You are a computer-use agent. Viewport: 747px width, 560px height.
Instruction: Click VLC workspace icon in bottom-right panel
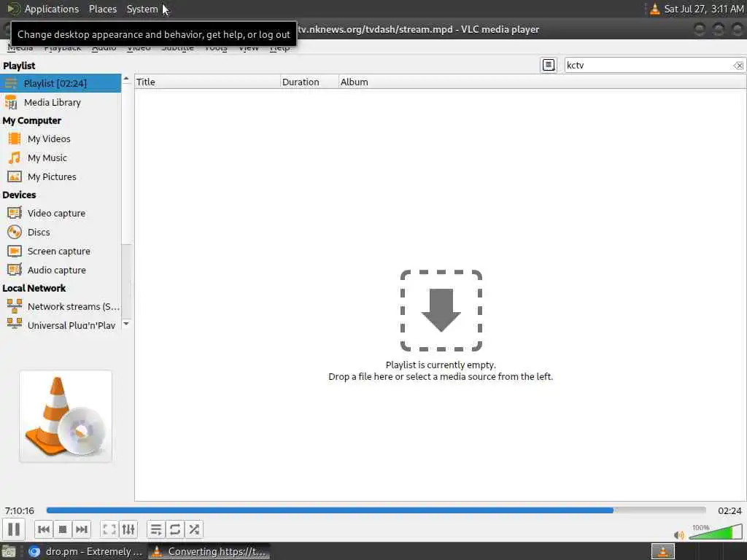click(x=662, y=551)
